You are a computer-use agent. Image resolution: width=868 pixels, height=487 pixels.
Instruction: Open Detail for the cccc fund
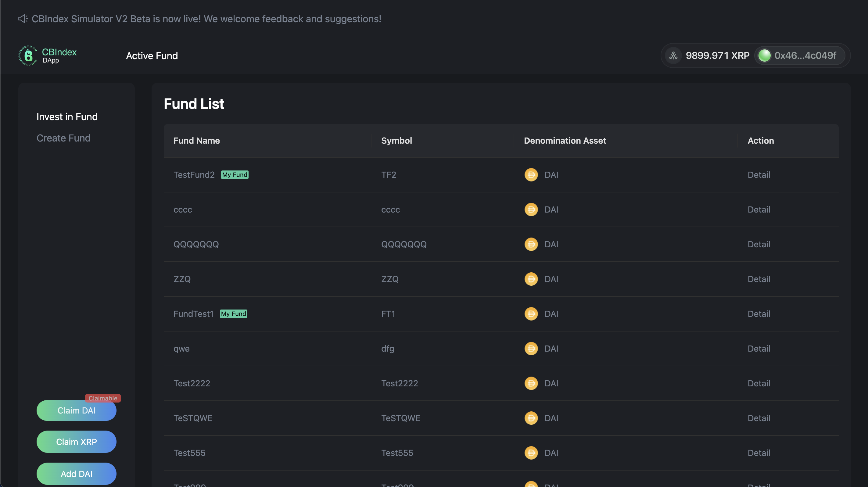[759, 209]
